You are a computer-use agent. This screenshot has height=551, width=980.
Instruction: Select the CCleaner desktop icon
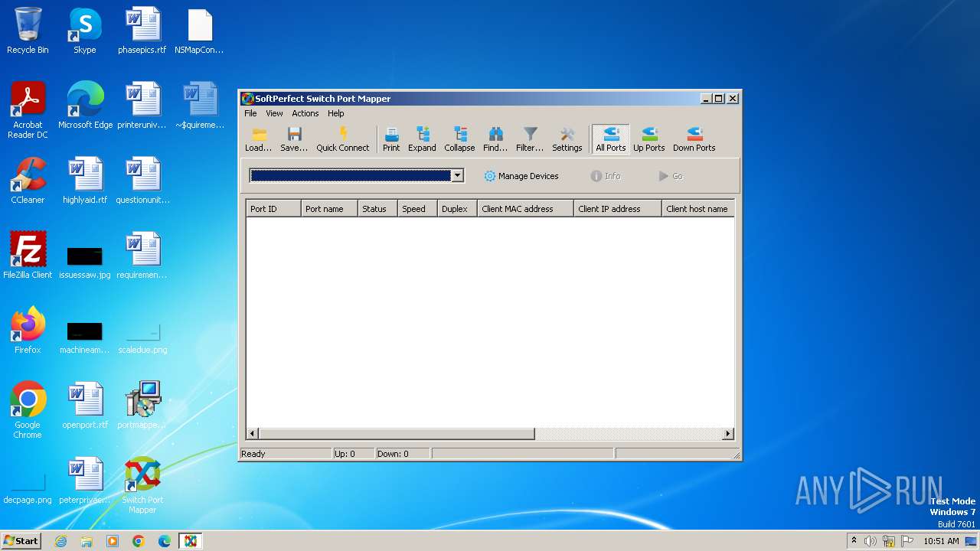click(28, 181)
